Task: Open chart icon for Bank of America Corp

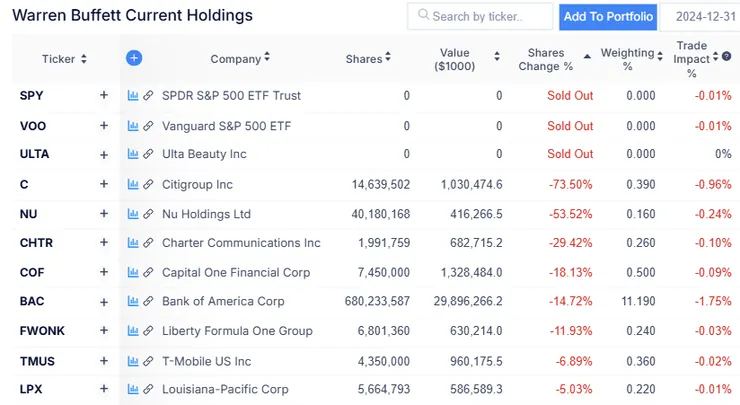Action: (133, 301)
